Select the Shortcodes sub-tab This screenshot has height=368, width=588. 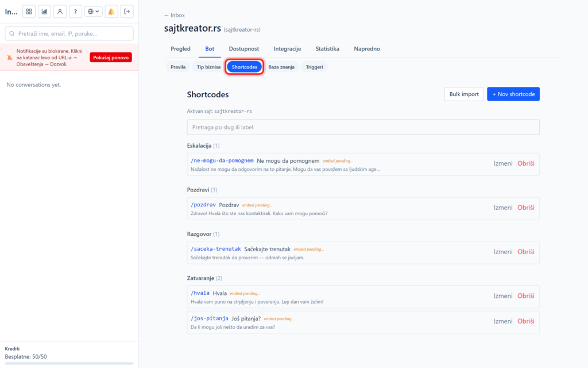tap(244, 67)
